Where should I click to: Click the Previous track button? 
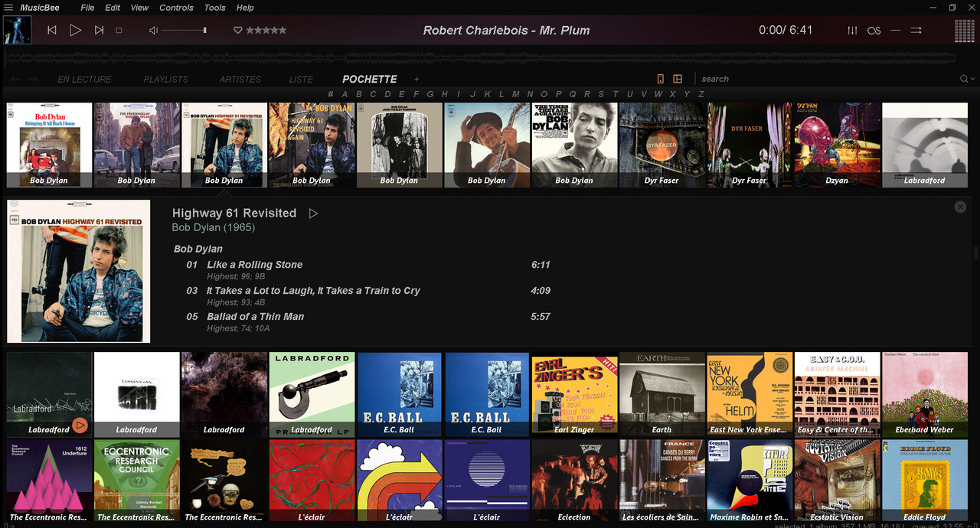(52, 30)
